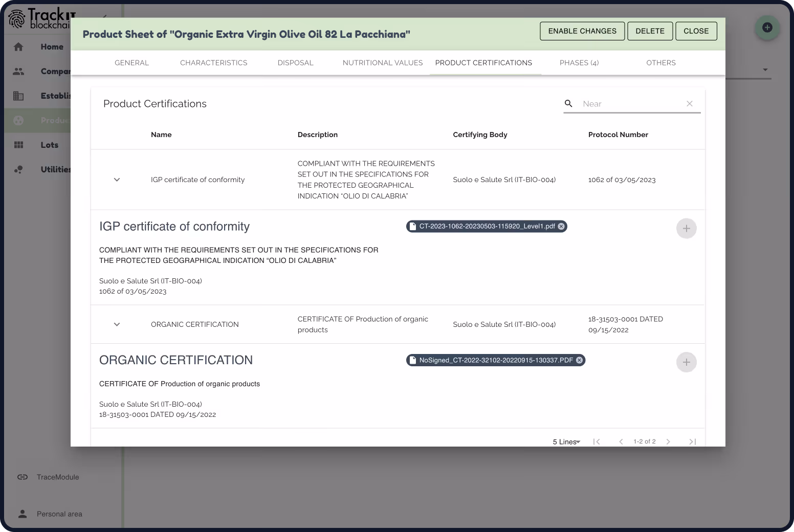The height and width of the screenshot is (532, 794).
Task: Click the Products icon in sidebar
Action: point(18,120)
